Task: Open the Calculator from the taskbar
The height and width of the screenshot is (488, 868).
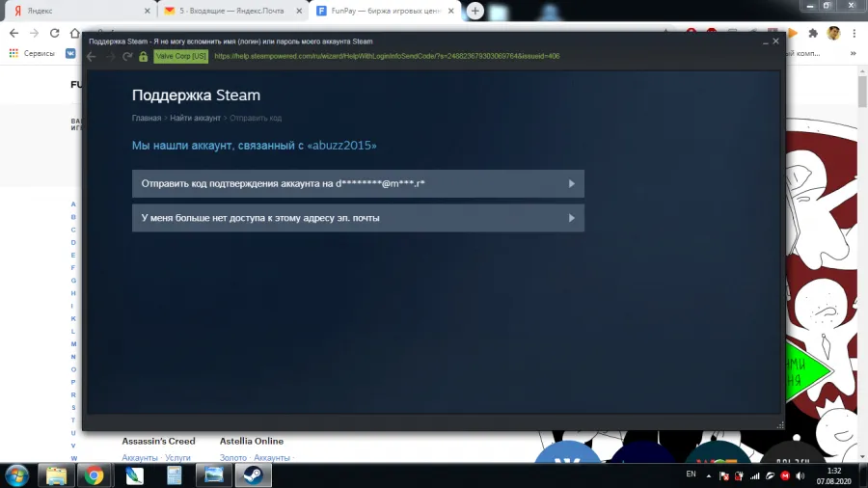Action: point(175,475)
